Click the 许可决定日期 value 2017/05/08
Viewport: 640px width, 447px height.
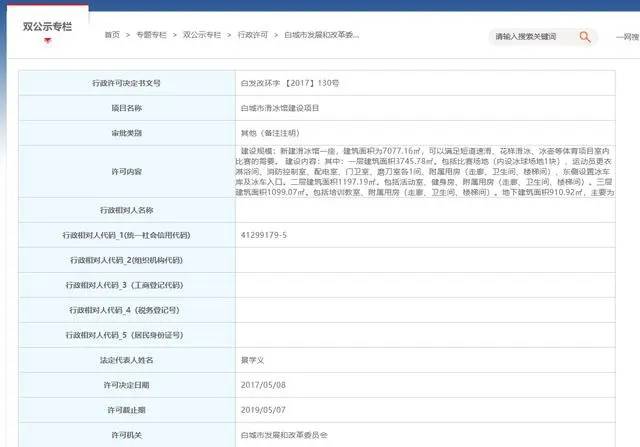262,384
